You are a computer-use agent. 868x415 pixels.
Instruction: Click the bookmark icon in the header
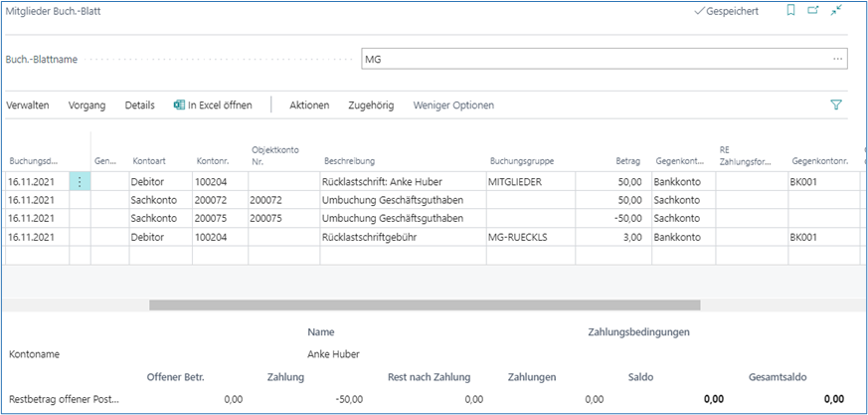click(790, 11)
